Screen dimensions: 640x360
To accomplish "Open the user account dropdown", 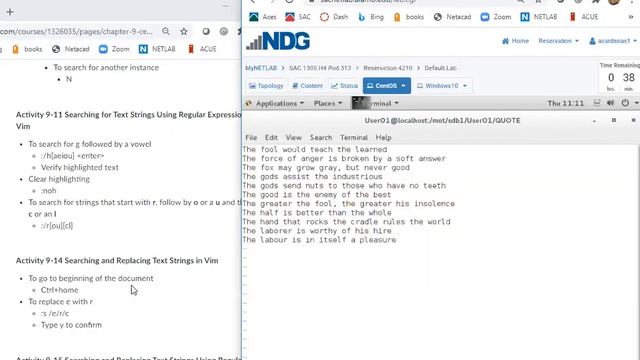I will coord(613,41).
